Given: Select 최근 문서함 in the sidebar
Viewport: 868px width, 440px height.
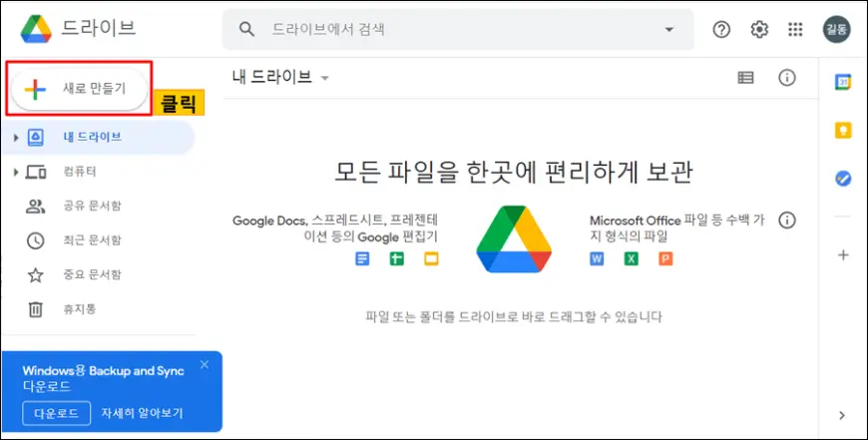Looking at the screenshot, I should point(92,240).
